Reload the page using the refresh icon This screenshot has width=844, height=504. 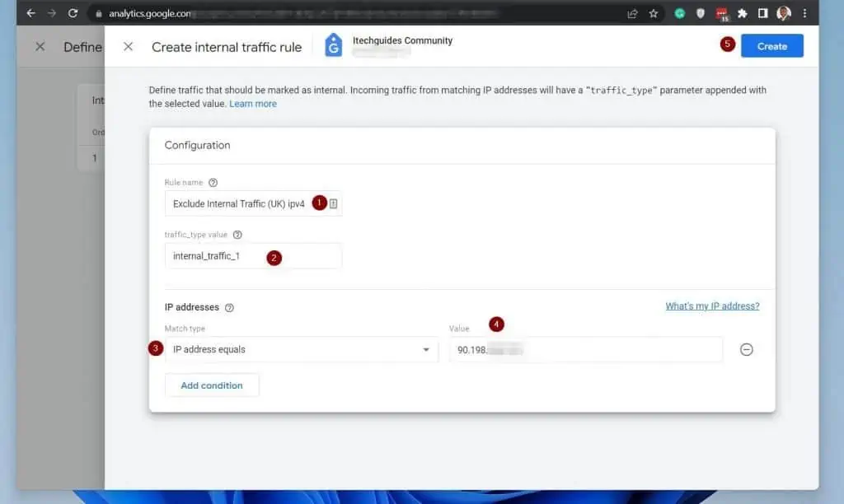pyautogui.click(x=73, y=13)
